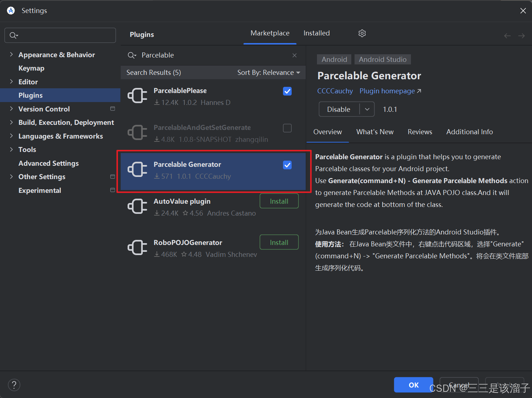532x398 pixels.
Task: Confirm settings with the OK button
Action: point(413,385)
